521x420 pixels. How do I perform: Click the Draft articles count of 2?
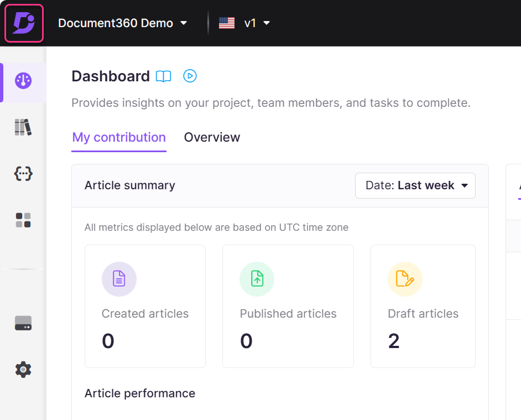(393, 340)
